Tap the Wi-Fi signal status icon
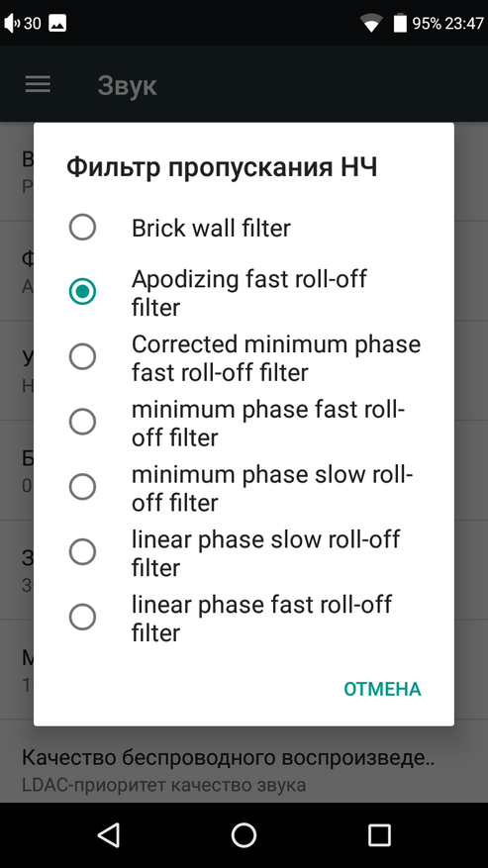This screenshot has width=488, height=868. (371, 23)
